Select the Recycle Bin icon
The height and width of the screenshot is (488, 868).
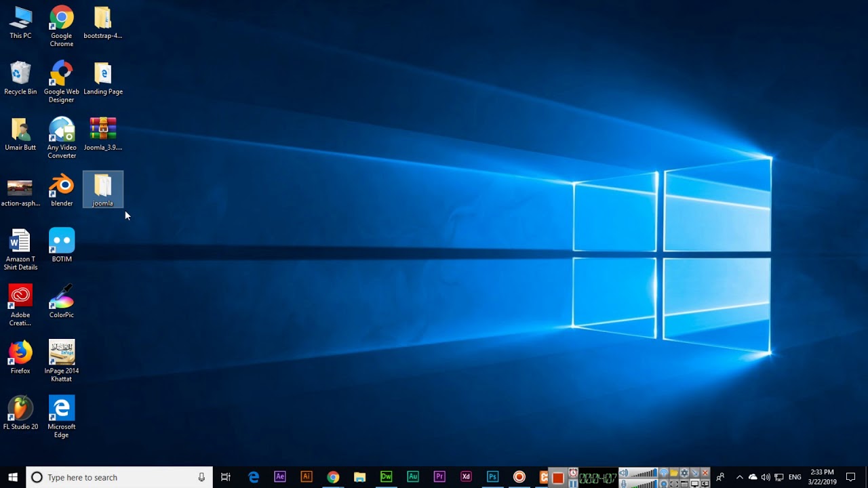20,78
